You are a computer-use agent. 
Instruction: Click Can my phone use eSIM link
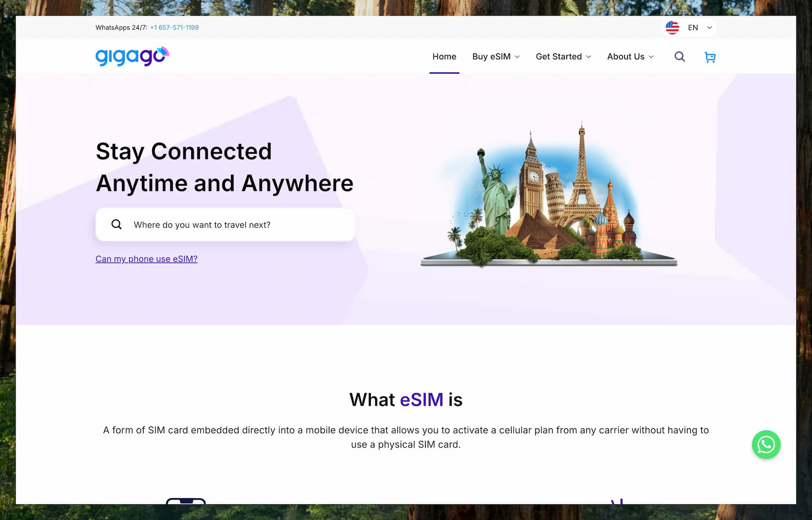click(x=146, y=259)
